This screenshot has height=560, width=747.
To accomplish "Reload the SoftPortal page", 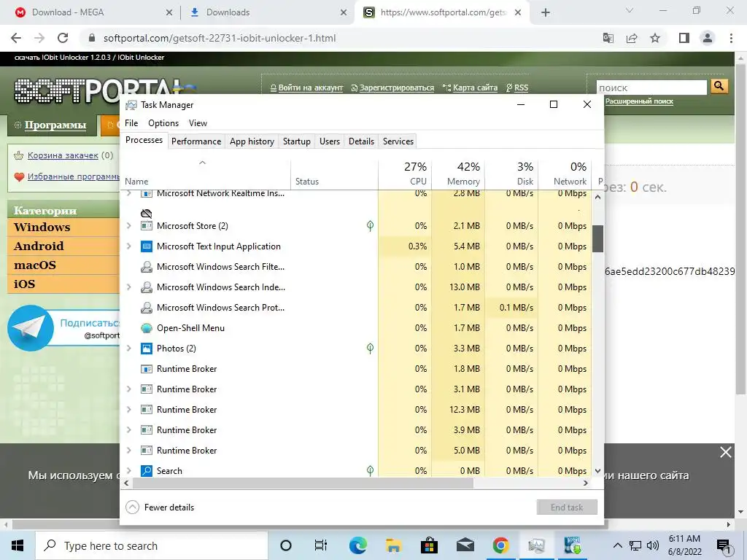I will tap(63, 38).
